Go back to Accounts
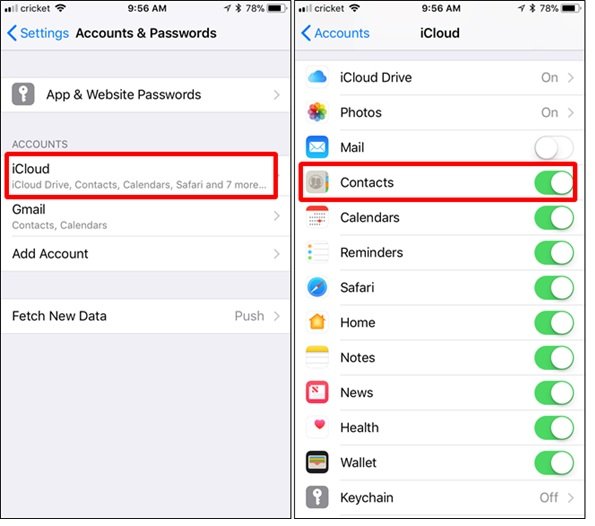Screen dimensions: 595x526 tap(335, 33)
